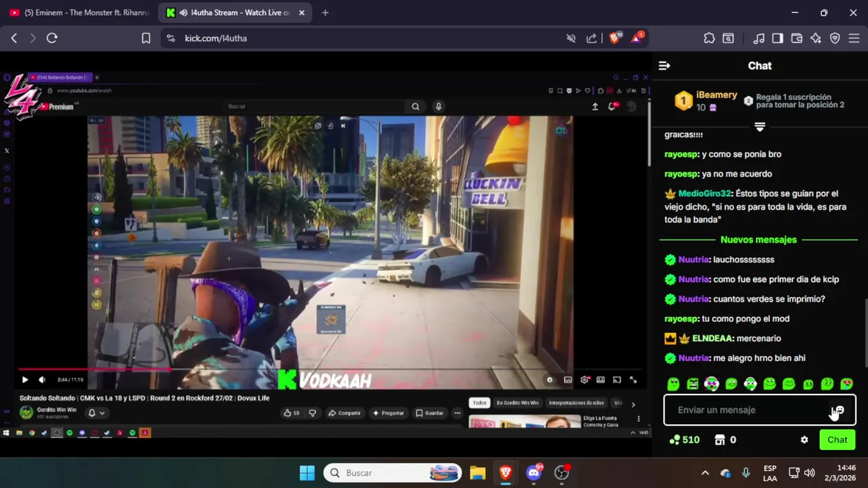Screen dimensions: 868x488
Task: Open the browser extensions puzzle icon
Action: (x=709, y=39)
